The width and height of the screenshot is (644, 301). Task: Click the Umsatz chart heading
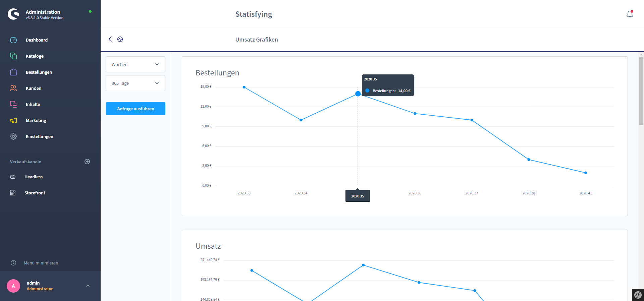[208, 246]
